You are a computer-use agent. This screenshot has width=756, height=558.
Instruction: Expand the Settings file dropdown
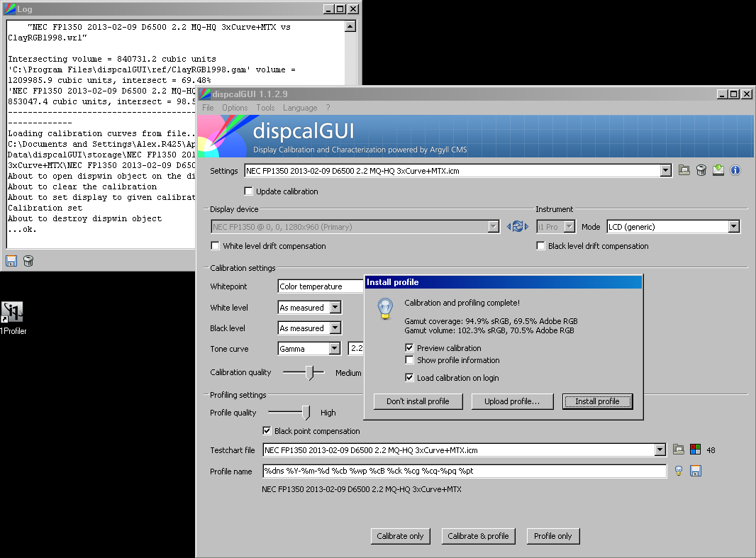(x=665, y=171)
